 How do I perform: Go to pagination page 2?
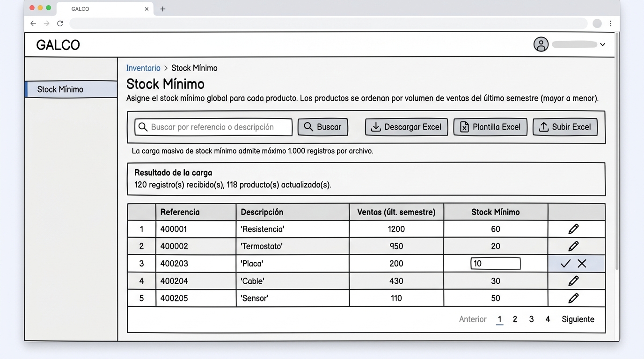point(515,319)
